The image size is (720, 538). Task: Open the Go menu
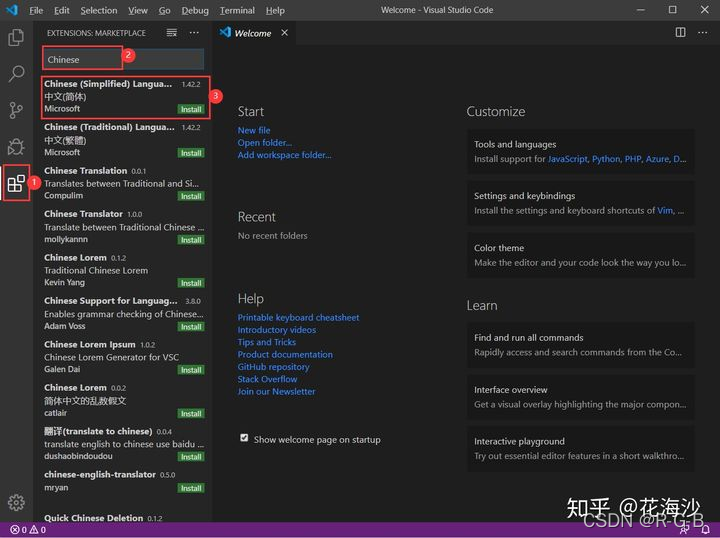pos(164,10)
